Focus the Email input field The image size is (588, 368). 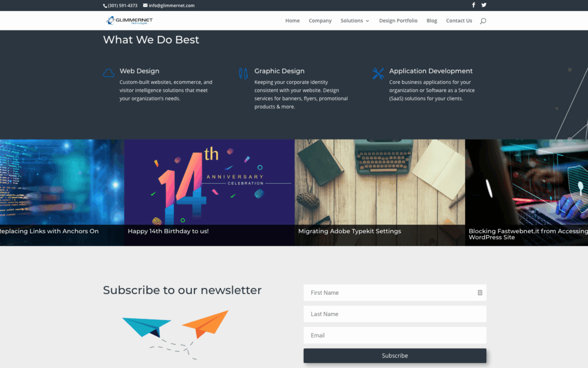pyautogui.click(x=395, y=335)
